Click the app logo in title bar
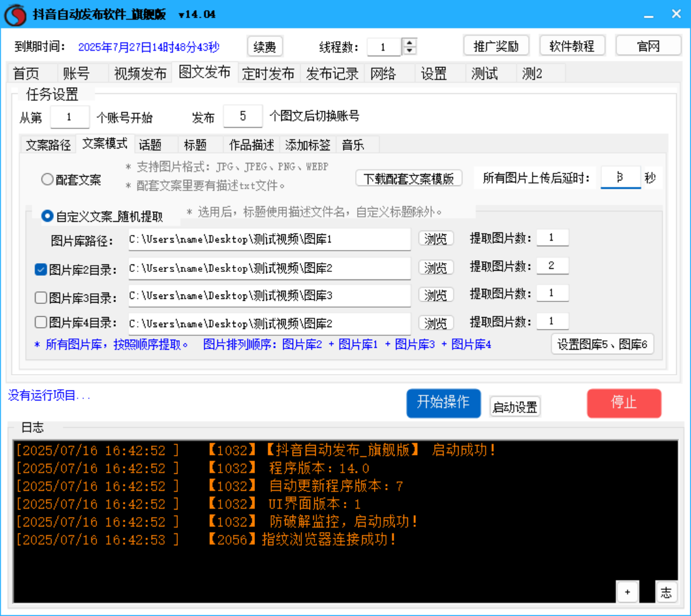This screenshot has height=616, width=691. [15, 14]
